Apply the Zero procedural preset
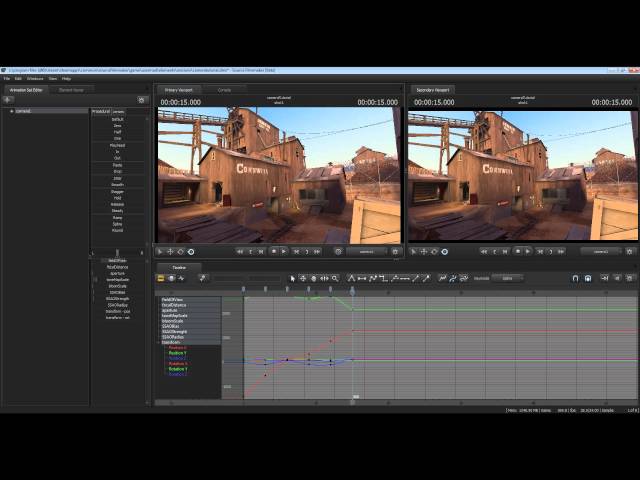 pos(118,126)
